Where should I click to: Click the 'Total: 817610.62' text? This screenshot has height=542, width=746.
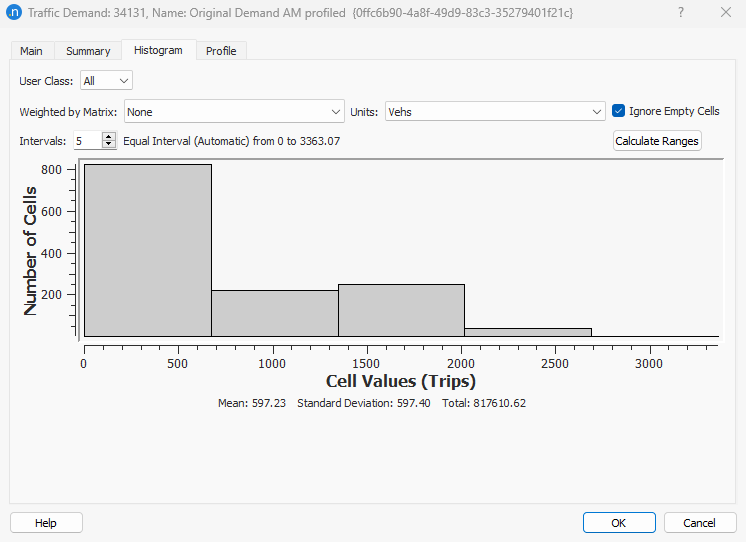(484, 403)
